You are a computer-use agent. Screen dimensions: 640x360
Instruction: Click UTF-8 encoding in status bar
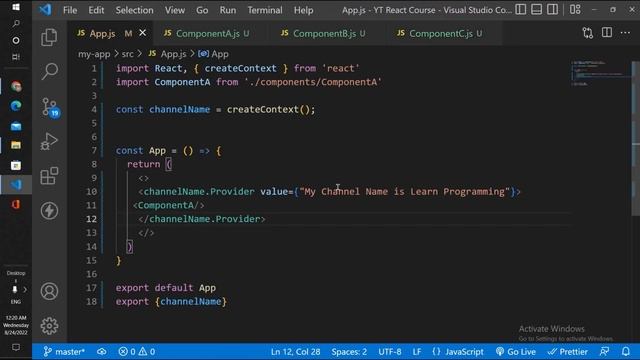click(x=390, y=351)
